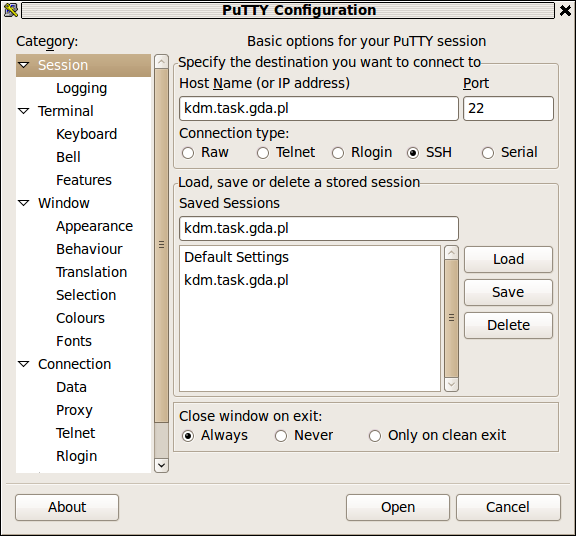This screenshot has height=536, width=576.
Task: Click the Host Name input field
Action: (x=319, y=108)
